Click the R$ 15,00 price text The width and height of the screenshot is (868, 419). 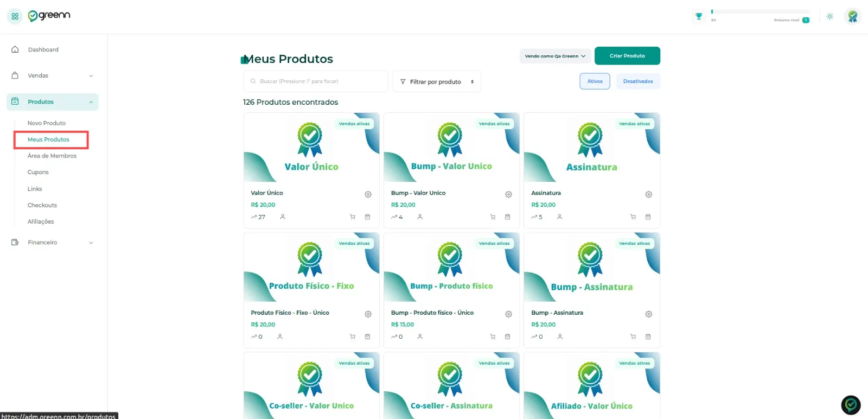[403, 325]
